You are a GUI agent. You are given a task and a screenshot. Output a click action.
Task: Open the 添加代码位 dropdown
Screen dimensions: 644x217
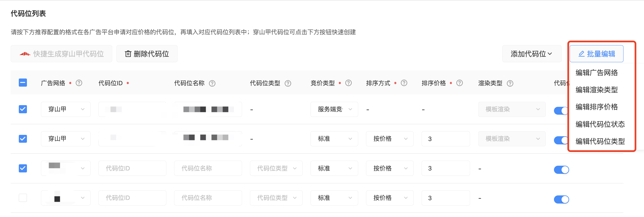[x=532, y=54]
